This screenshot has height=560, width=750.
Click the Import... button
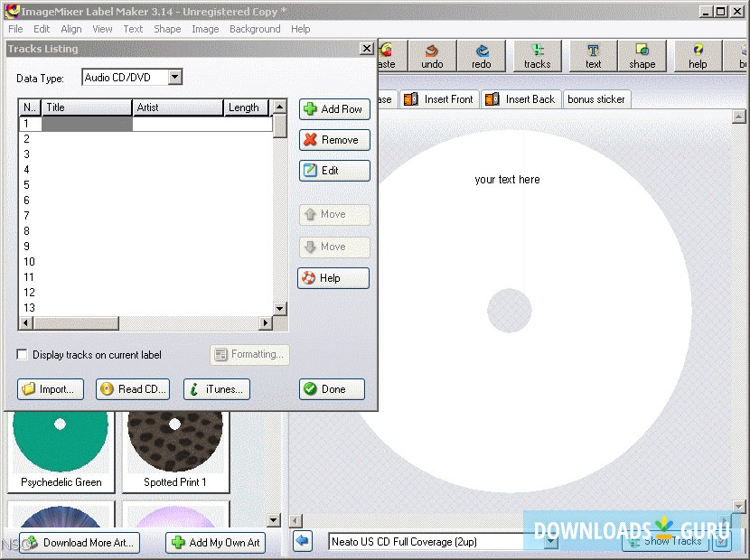(51, 388)
